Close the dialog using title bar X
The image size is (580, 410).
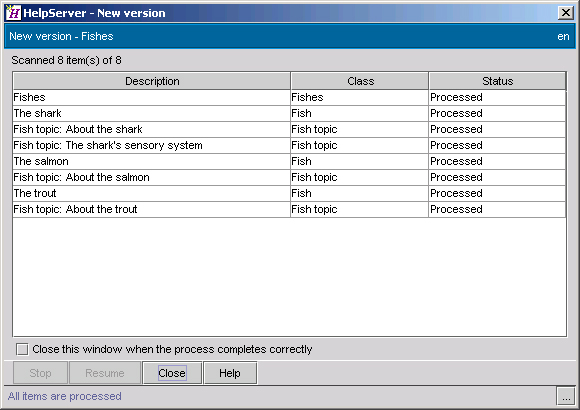pos(566,13)
